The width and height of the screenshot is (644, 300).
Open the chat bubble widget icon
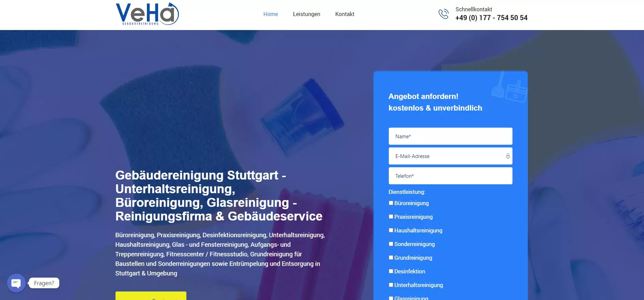click(16, 283)
